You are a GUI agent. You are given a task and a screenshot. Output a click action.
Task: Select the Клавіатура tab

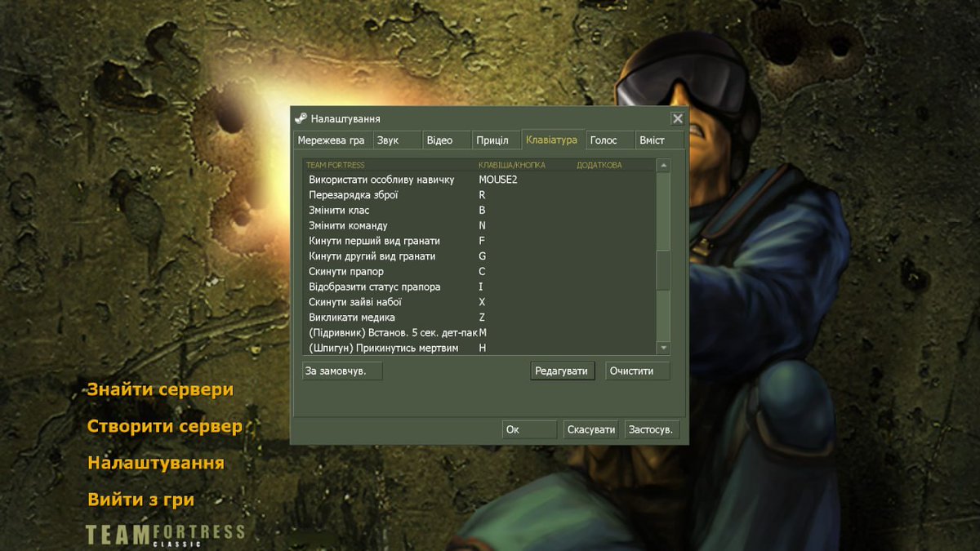click(x=553, y=140)
